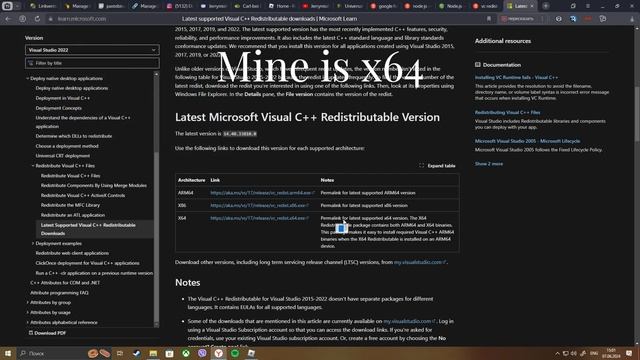
Task: Switch to the Linkwo browser tab
Action: click(44, 6)
